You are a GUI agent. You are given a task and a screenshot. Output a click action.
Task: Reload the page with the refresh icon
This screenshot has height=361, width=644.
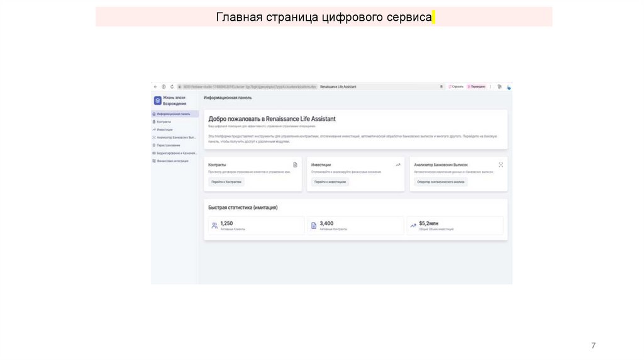172,87
